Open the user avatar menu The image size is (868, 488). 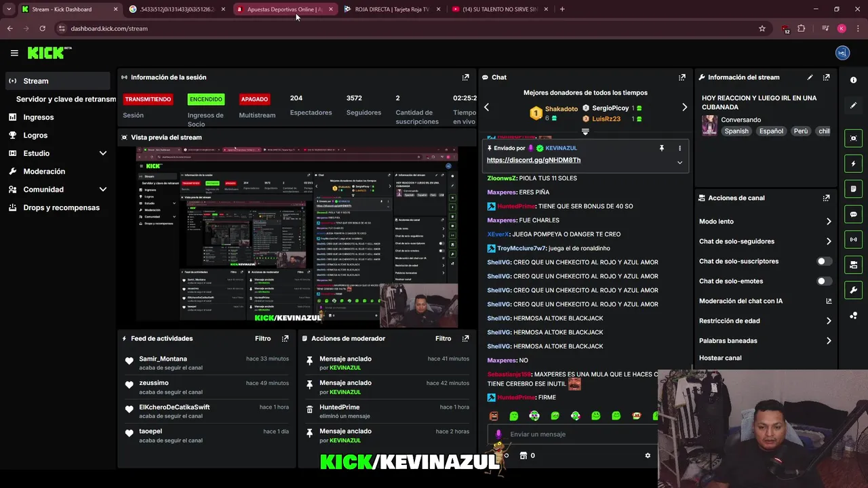842,53
